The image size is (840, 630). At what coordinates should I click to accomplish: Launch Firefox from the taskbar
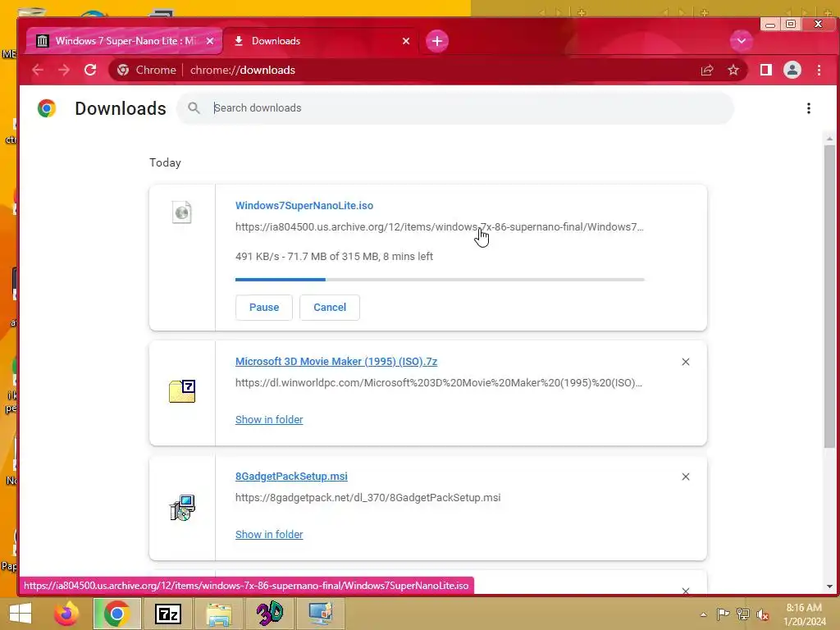pos(66,614)
